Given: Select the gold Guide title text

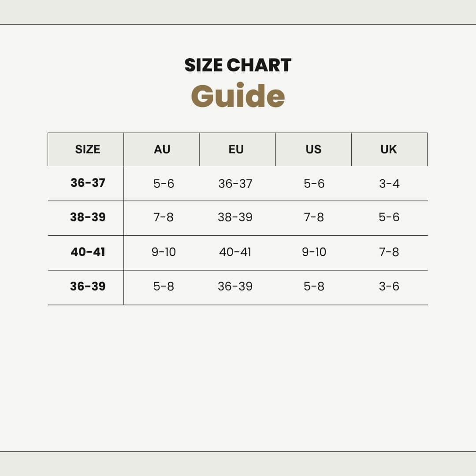Looking at the screenshot, I should pos(238,96).
